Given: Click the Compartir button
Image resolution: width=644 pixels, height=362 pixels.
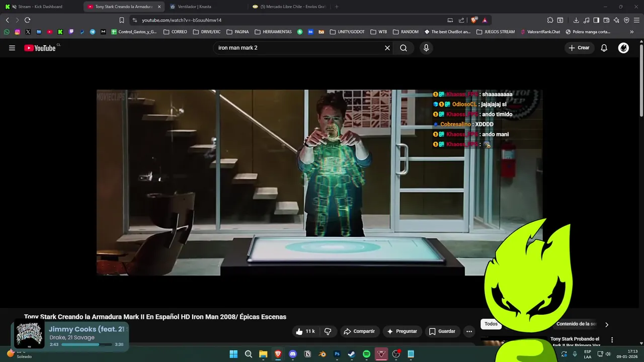Looking at the screenshot, I should click(359, 331).
